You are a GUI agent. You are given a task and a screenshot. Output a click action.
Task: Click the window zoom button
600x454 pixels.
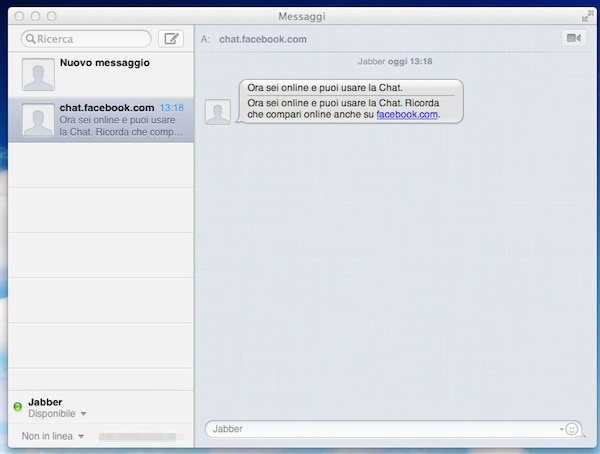coord(52,16)
